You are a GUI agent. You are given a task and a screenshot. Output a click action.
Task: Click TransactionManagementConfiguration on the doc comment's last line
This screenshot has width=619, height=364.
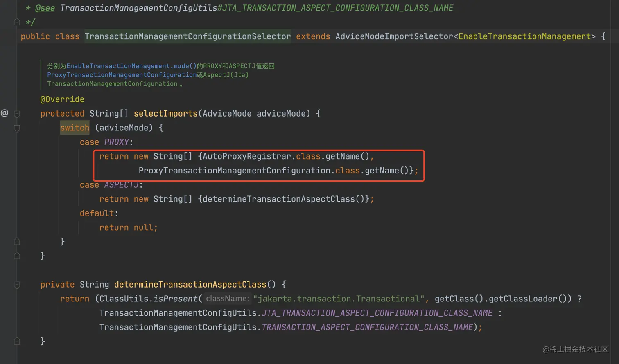[112, 84]
